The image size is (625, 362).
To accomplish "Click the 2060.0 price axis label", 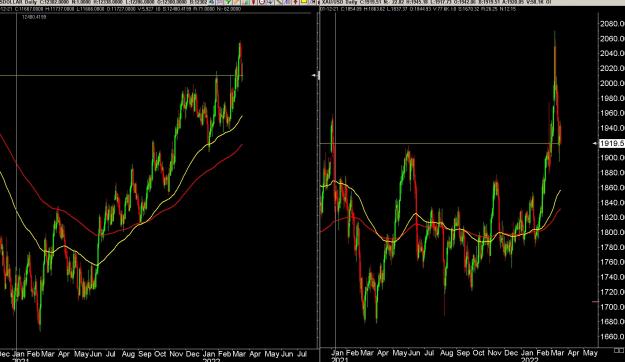I will (612, 39).
